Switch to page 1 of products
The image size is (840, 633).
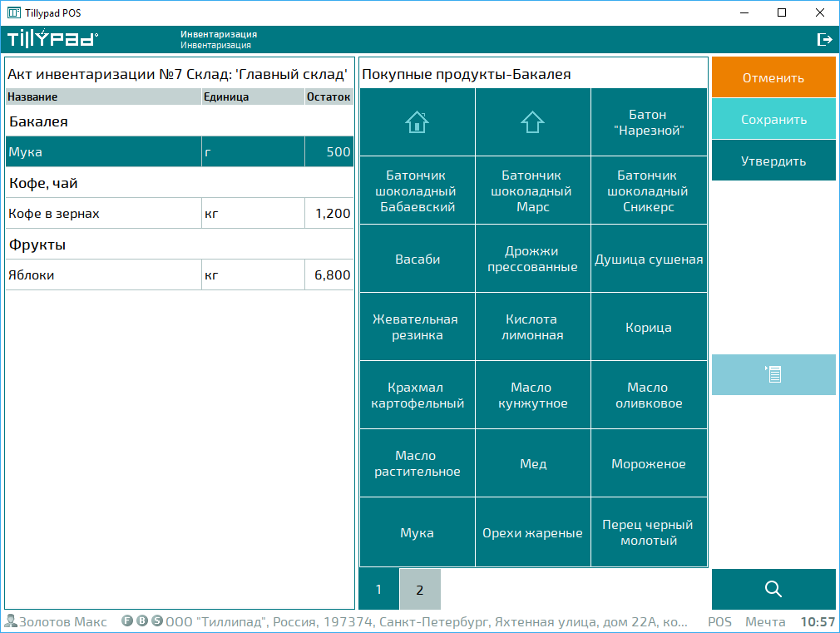[x=378, y=590]
